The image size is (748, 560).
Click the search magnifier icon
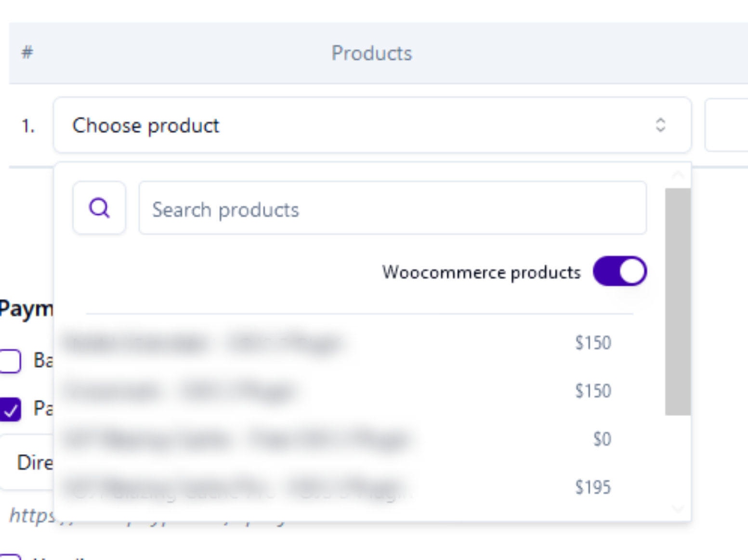99,208
